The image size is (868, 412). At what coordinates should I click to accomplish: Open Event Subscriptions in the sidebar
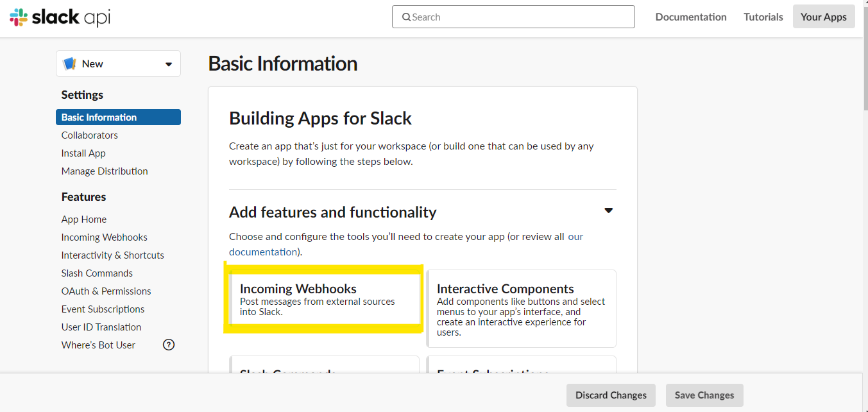click(x=103, y=309)
